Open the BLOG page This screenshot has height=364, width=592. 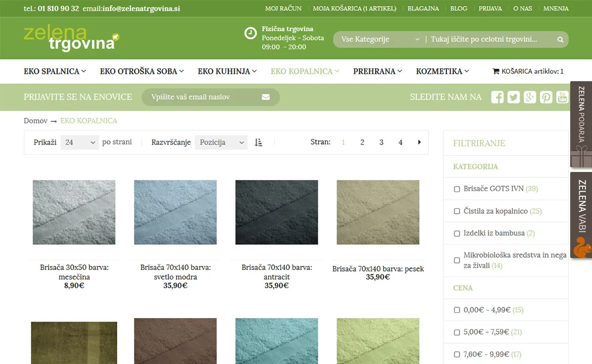tap(459, 8)
